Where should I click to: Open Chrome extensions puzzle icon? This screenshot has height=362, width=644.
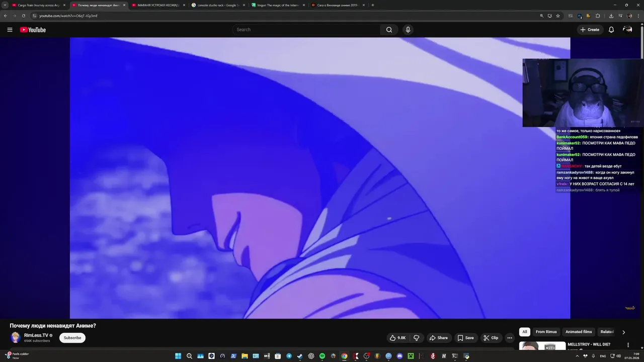click(598, 16)
